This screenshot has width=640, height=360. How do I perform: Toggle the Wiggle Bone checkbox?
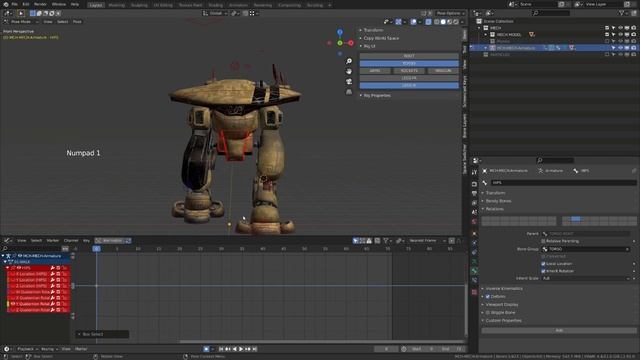point(488,313)
